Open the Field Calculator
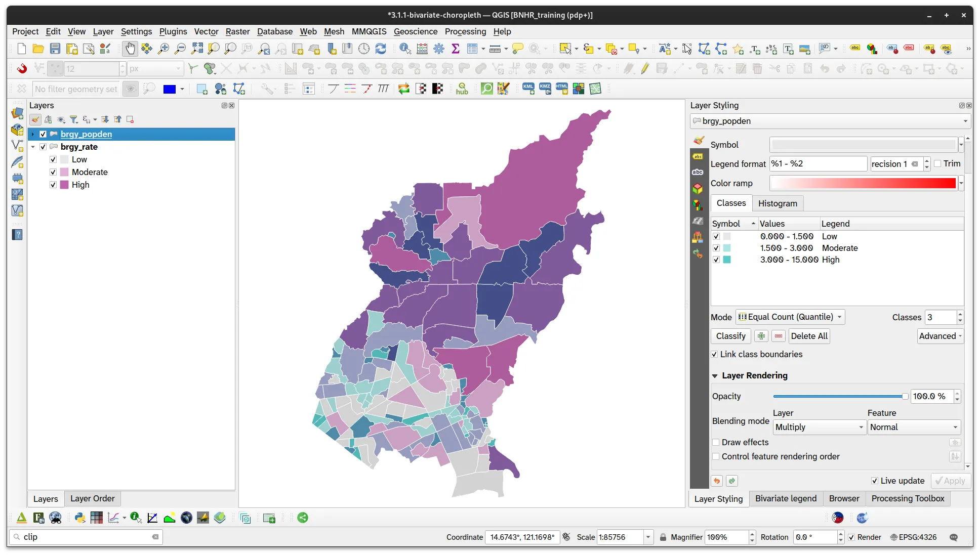Image resolution: width=980 pixels, height=555 pixels. click(422, 49)
